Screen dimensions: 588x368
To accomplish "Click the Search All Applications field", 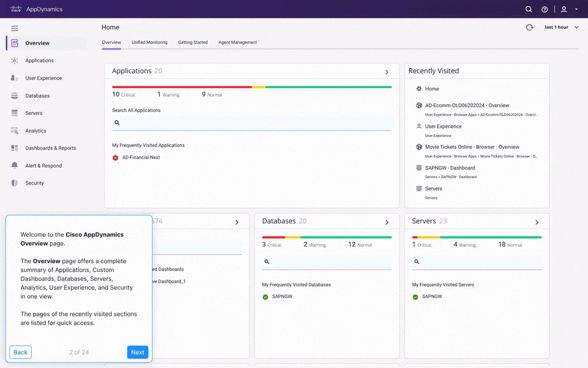I will coord(252,123).
